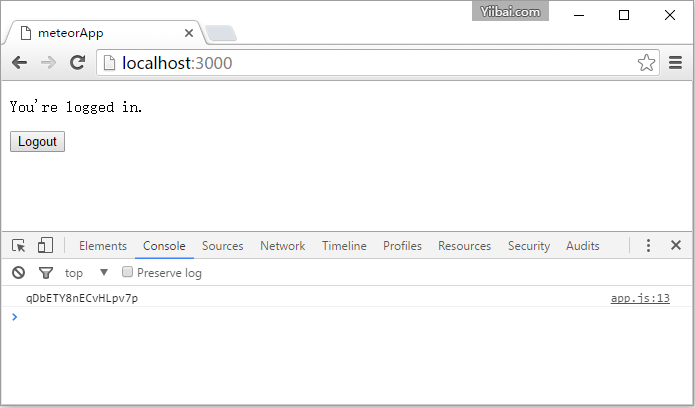
Task: Click the localhost:3000 address bar
Action: pos(370,63)
